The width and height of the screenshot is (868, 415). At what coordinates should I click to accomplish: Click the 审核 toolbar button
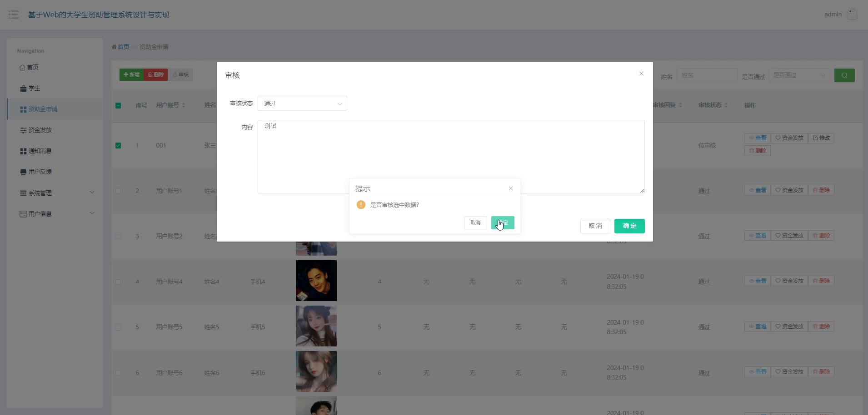point(180,74)
